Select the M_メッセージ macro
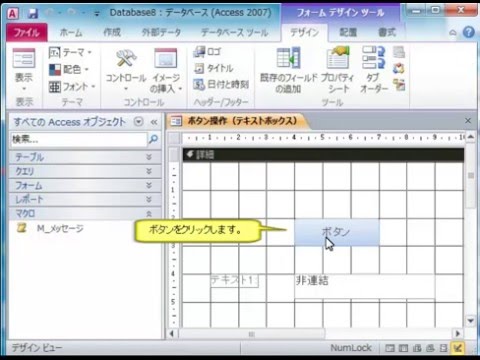 [51, 228]
